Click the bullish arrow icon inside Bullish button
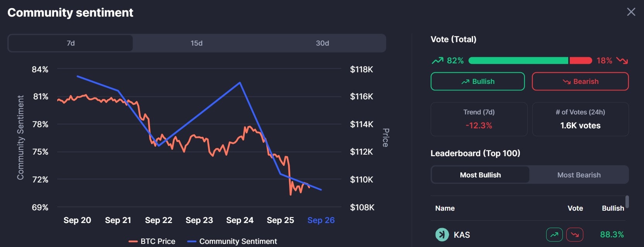 point(465,81)
